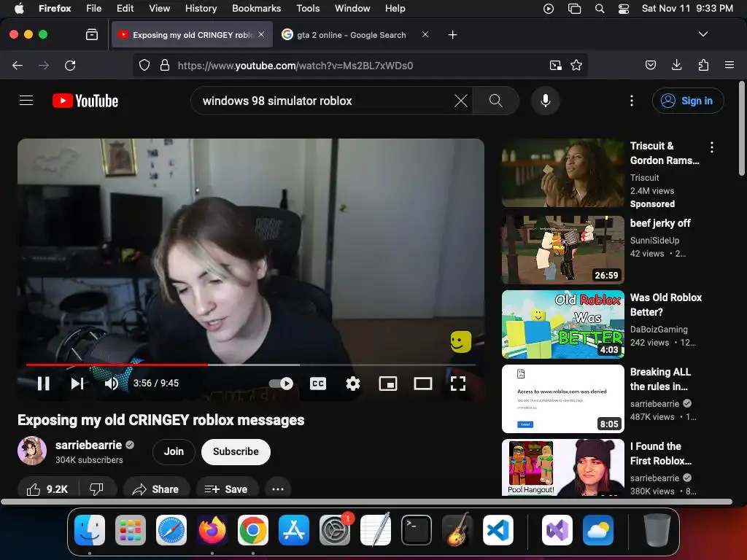The width and height of the screenshot is (747, 560).
Task: Open a new tab with the plus button
Action: click(x=452, y=35)
